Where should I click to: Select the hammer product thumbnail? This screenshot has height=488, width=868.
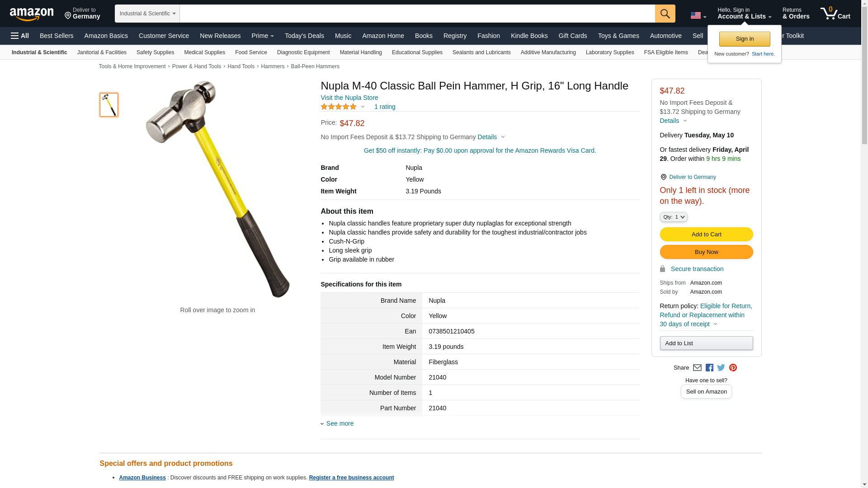point(109,105)
